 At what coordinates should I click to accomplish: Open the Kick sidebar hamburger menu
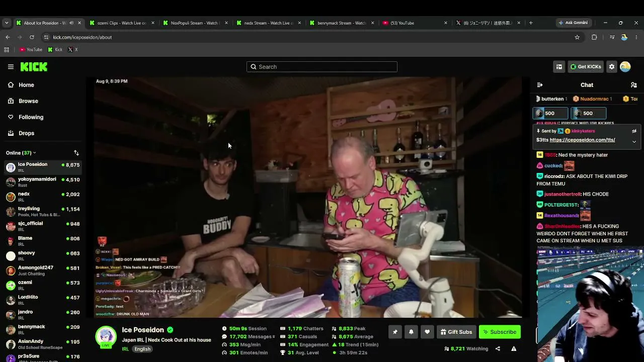(x=11, y=66)
